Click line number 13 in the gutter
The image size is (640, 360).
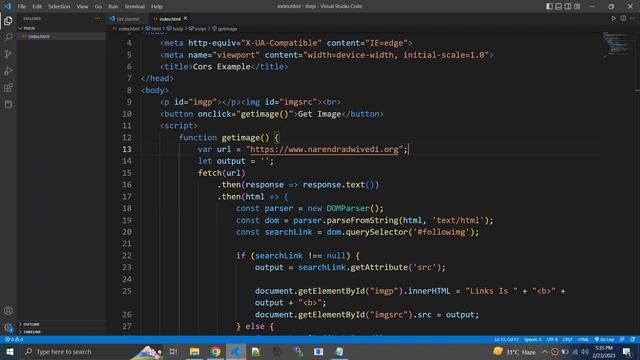pos(127,149)
